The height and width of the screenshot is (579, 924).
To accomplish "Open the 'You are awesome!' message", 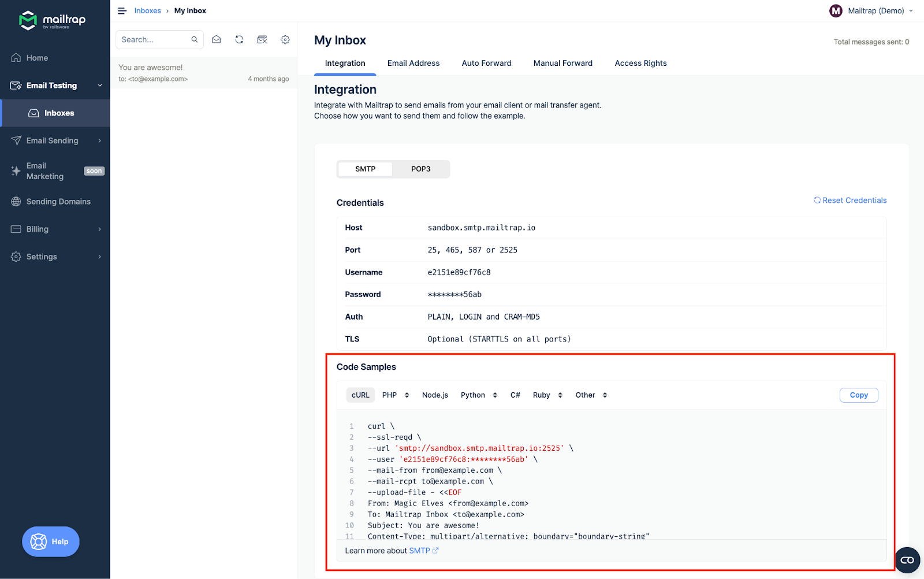I will (204, 73).
